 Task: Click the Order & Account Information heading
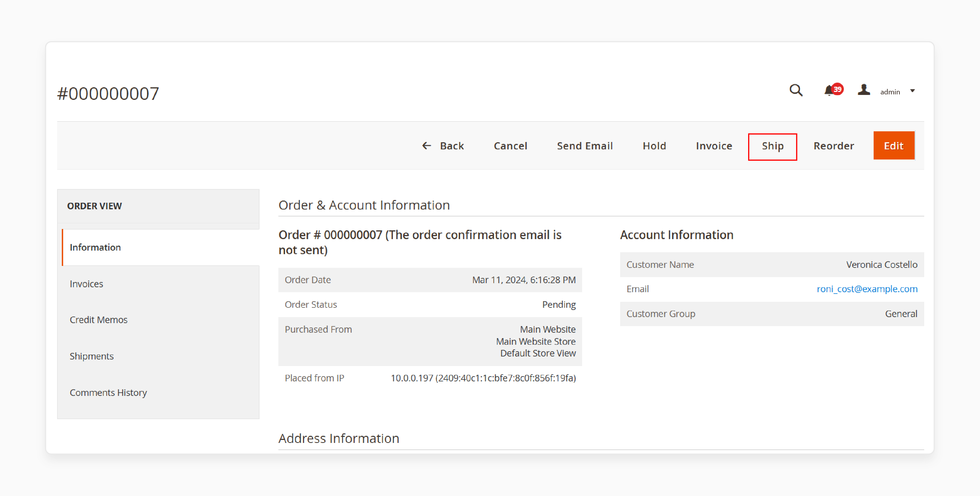coord(364,205)
